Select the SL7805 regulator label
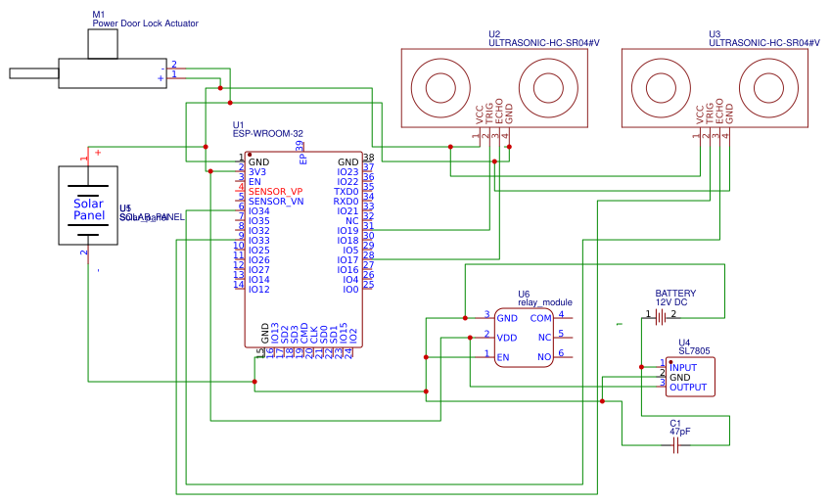831x504 pixels. [694, 350]
